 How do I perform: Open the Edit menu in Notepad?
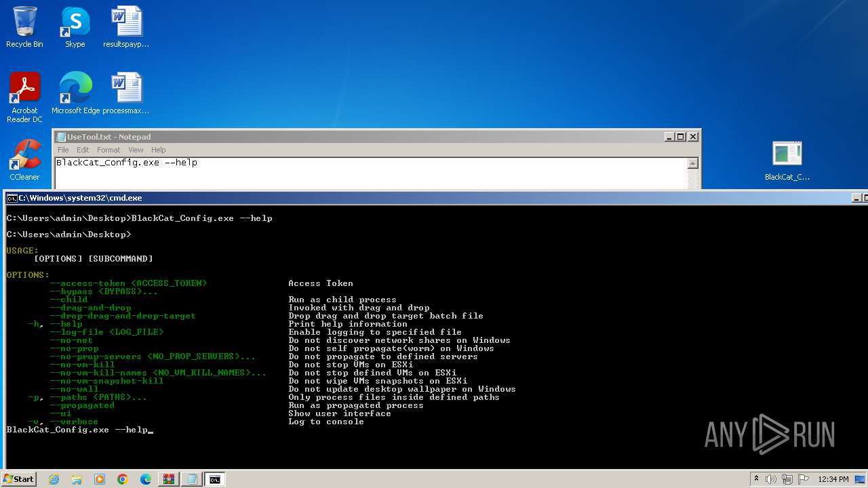(x=83, y=150)
